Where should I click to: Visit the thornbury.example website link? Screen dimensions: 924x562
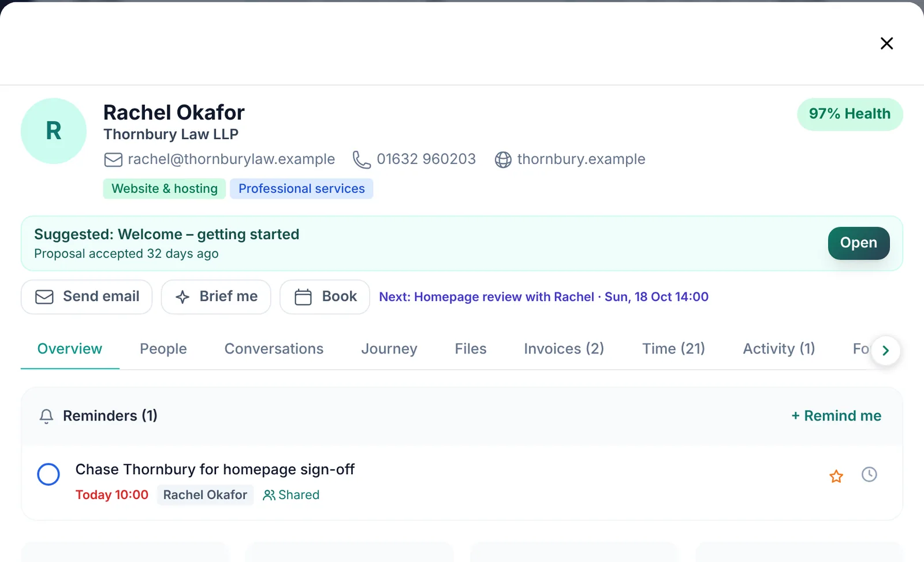tap(581, 159)
